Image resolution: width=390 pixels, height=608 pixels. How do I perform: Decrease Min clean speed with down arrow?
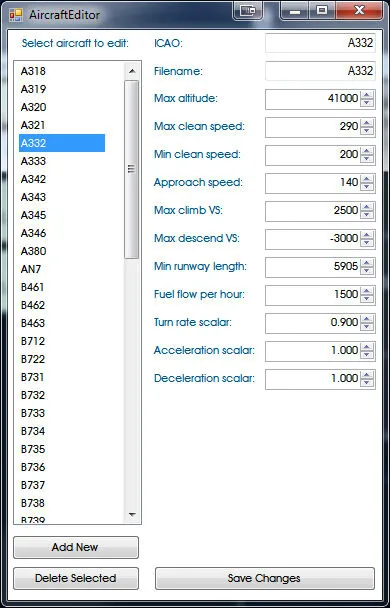tap(367, 159)
